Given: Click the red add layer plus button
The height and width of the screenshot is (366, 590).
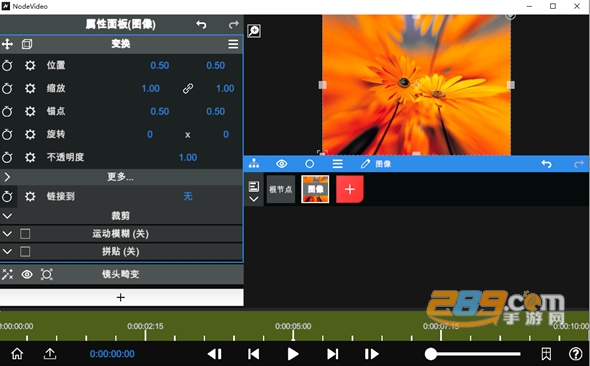Looking at the screenshot, I should tap(350, 189).
